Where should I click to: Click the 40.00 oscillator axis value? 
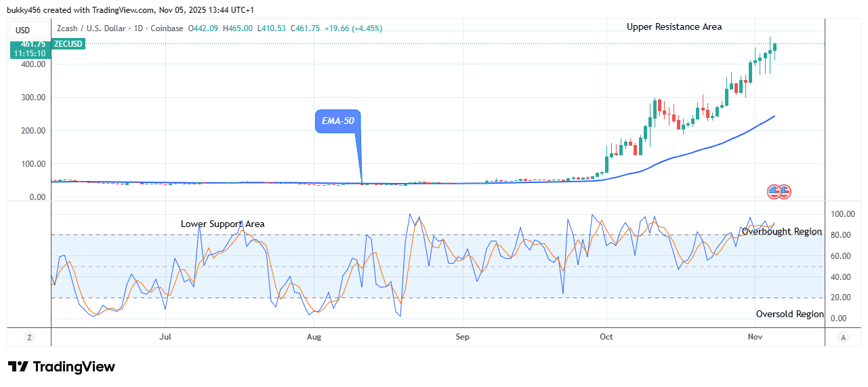[841, 277]
